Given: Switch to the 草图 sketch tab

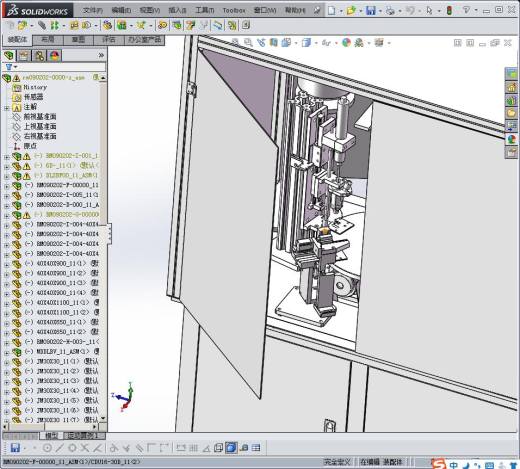Looking at the screenshot, I should pyautogui.click(x=78, y=40).
